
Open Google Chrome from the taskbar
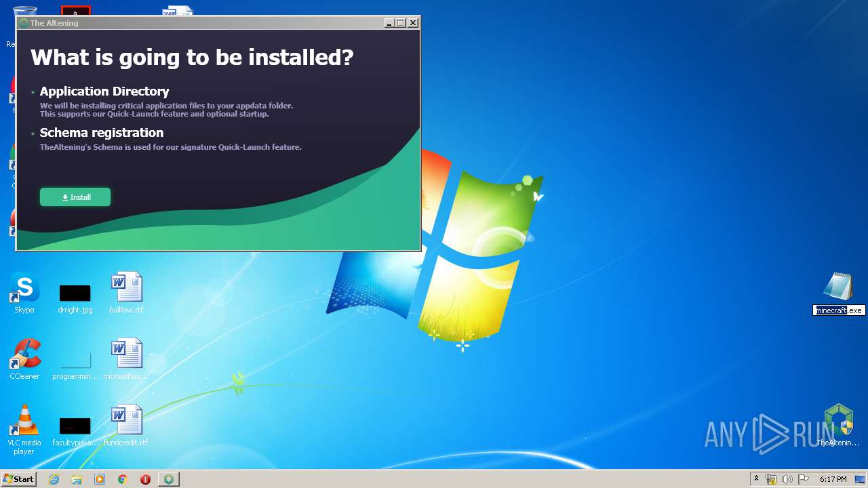click(x=123, y=479)
